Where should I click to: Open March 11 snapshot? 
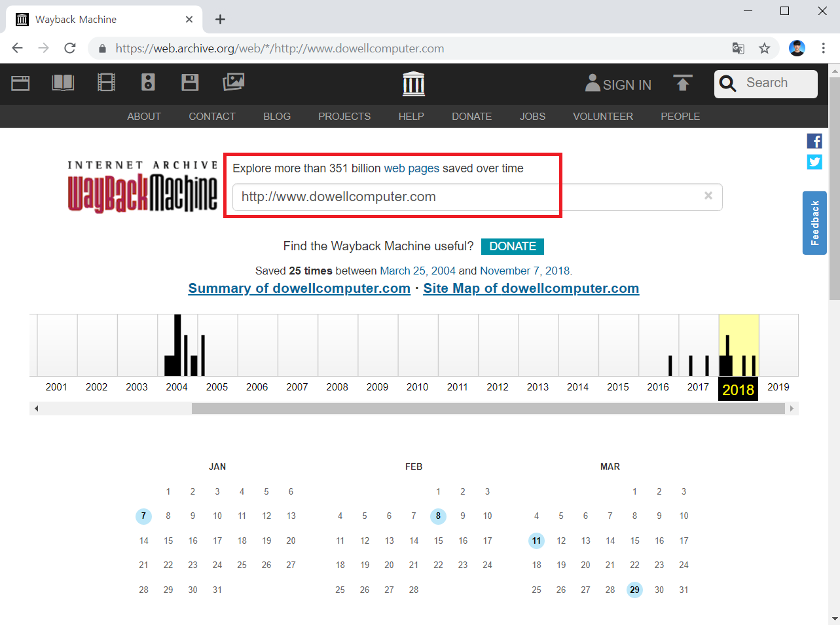pos(536,541)
